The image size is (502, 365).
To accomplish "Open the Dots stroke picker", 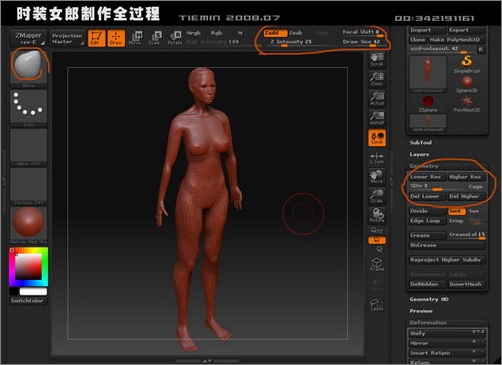I will [x=28, y=107].
